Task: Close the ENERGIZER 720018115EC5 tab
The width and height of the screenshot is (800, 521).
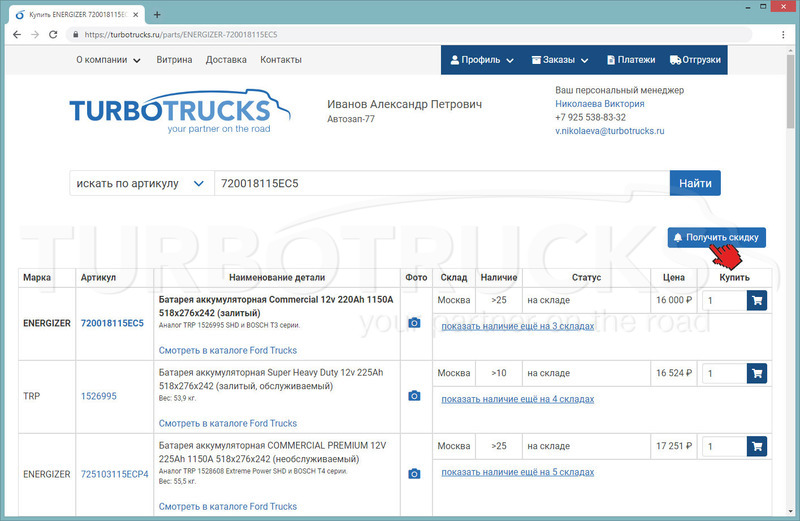Action: (x=136, y=15)
